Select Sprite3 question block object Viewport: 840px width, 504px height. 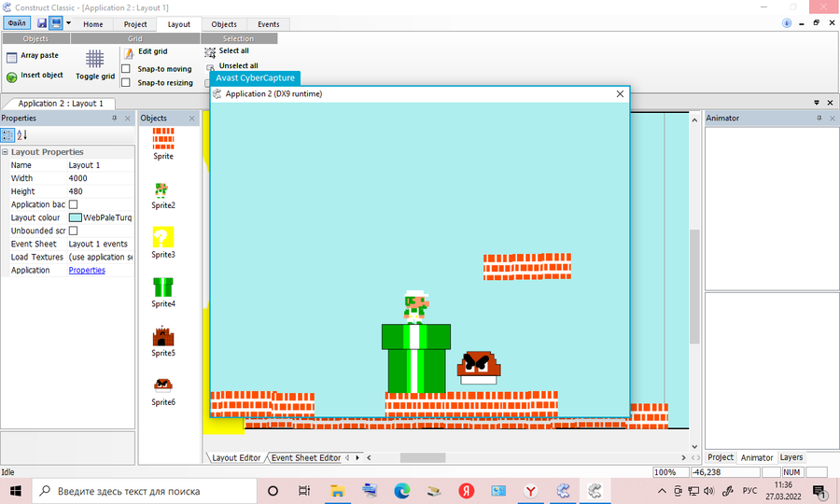click(162, 243)
